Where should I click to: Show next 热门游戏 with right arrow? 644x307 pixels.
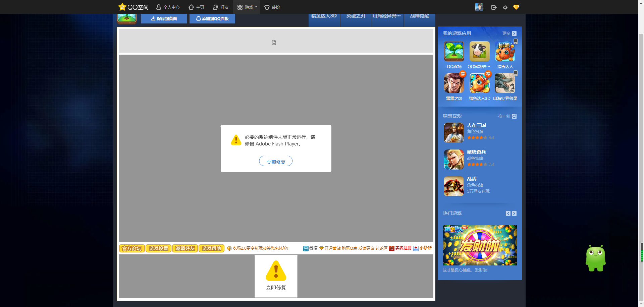[x=514, y=213]
